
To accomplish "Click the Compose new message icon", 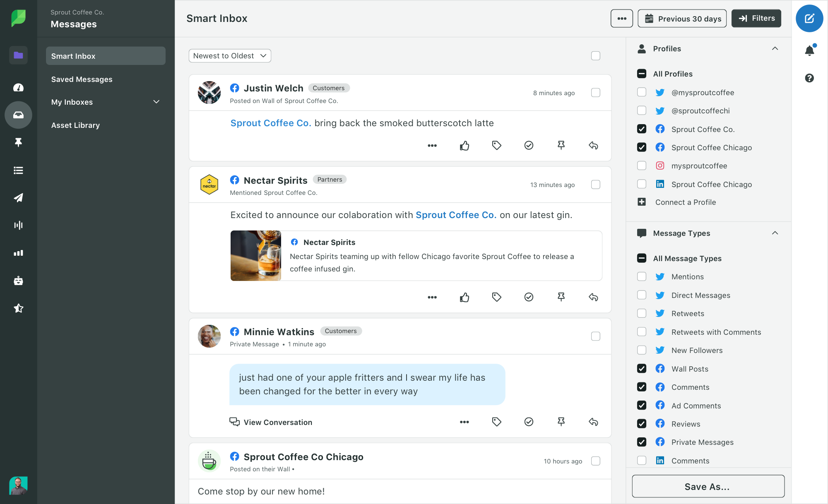I will (x=809, y=18).
